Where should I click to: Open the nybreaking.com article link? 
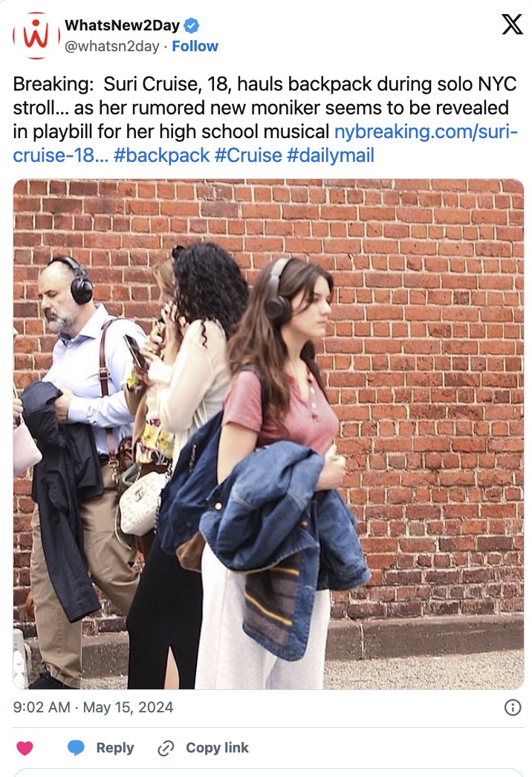pyautogui.click(x=426, y=131)
